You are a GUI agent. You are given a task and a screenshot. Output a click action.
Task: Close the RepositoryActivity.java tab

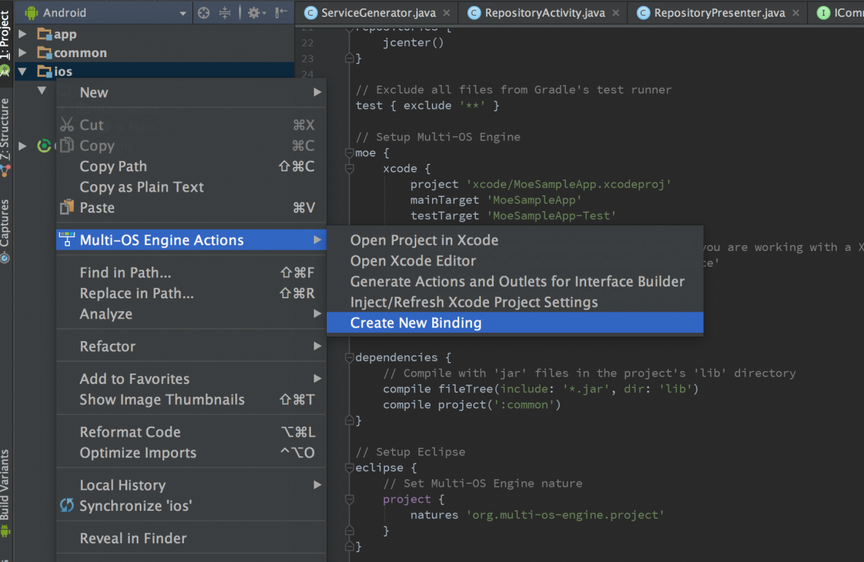(615, 13)
